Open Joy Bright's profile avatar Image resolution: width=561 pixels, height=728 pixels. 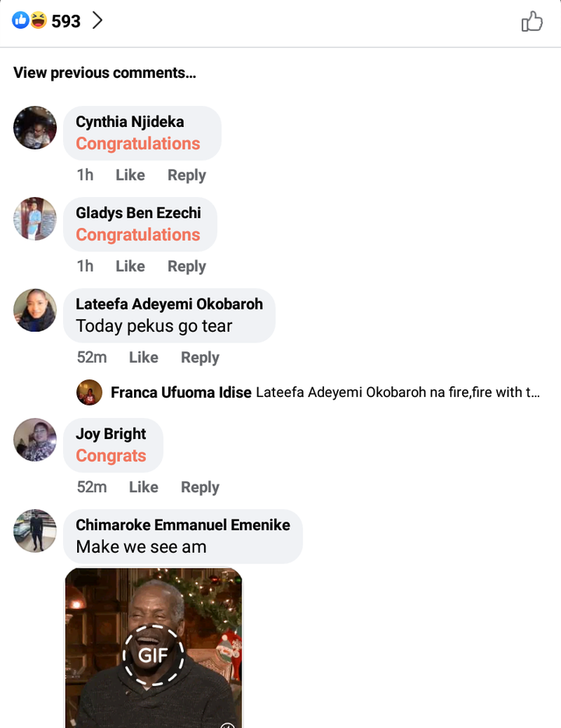tap(35, 440)
